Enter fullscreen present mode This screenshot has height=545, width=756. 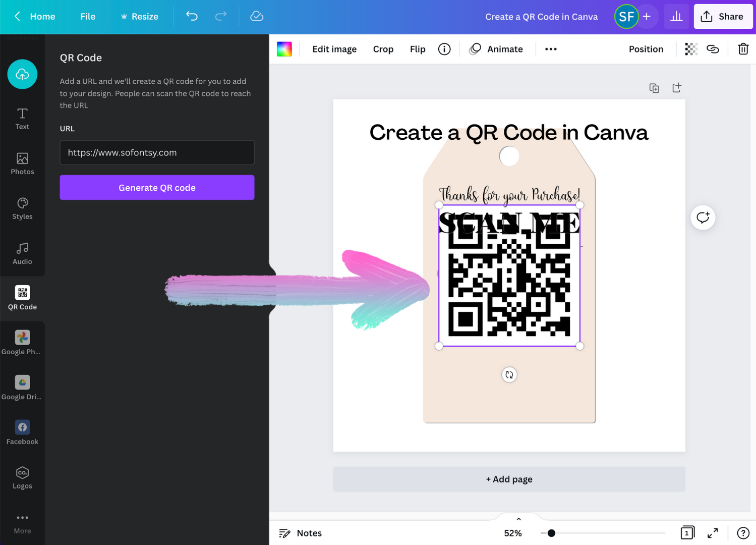(x=713, y=533)
